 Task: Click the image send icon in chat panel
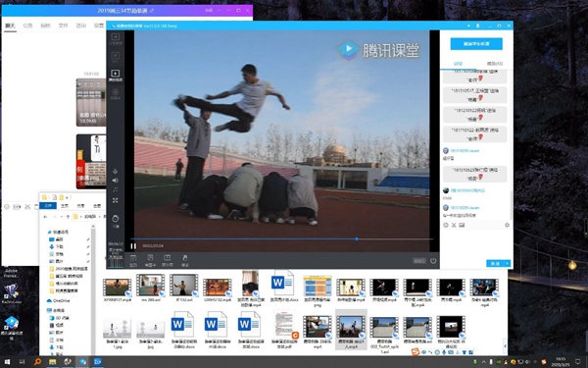tap(462, 225)
